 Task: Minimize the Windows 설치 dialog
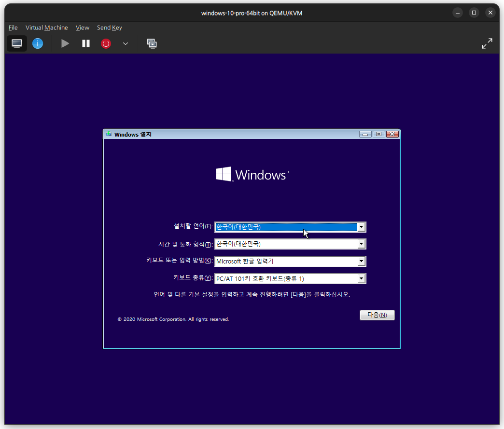365,134
